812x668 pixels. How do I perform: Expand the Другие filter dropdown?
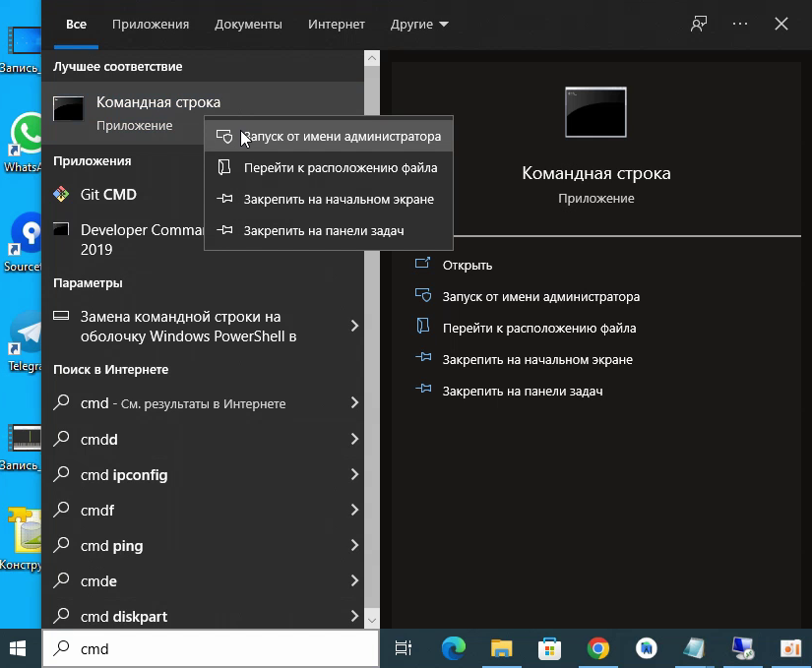pyautogui.click(x=419, y=25)
